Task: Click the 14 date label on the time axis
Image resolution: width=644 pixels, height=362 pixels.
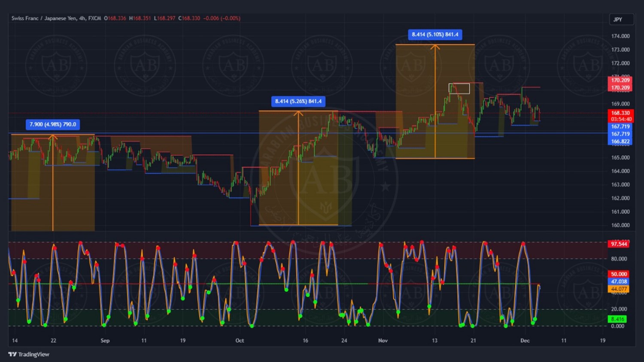Action: click(15, 341)
